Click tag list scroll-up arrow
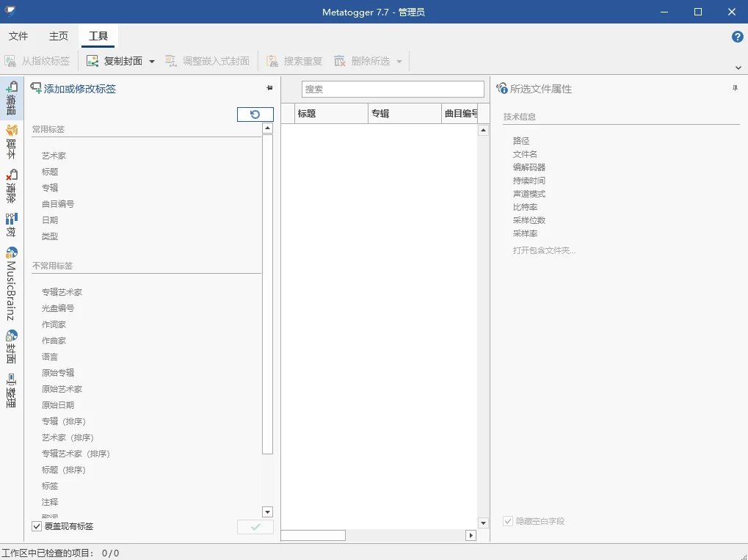 click(268, 128)
